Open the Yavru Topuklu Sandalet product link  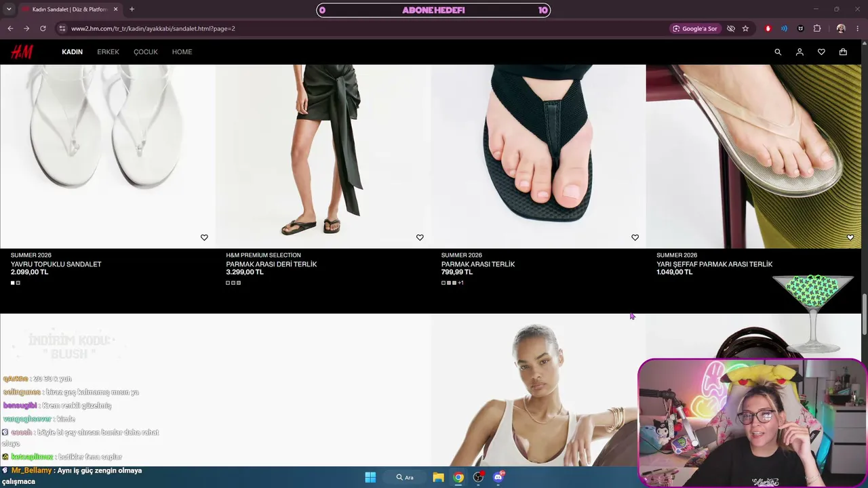pos(56,264)
